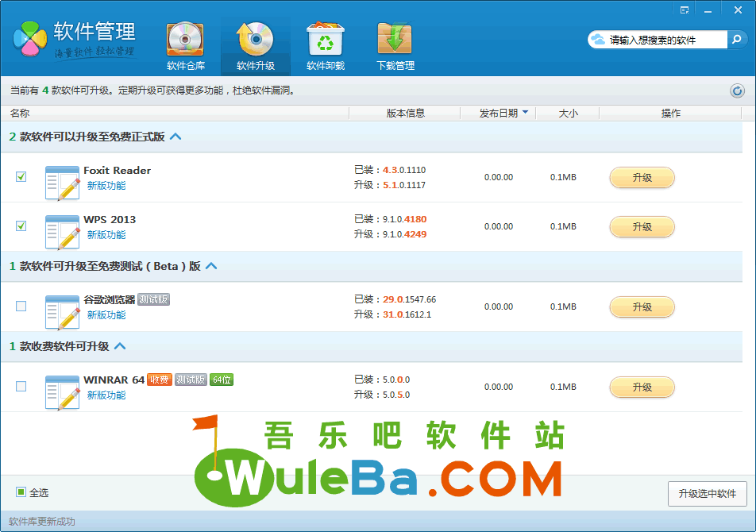Viewport: 756px width, 532px height.
Task: Click the WPS 2013 program icon
Action: tap(62, 233)
